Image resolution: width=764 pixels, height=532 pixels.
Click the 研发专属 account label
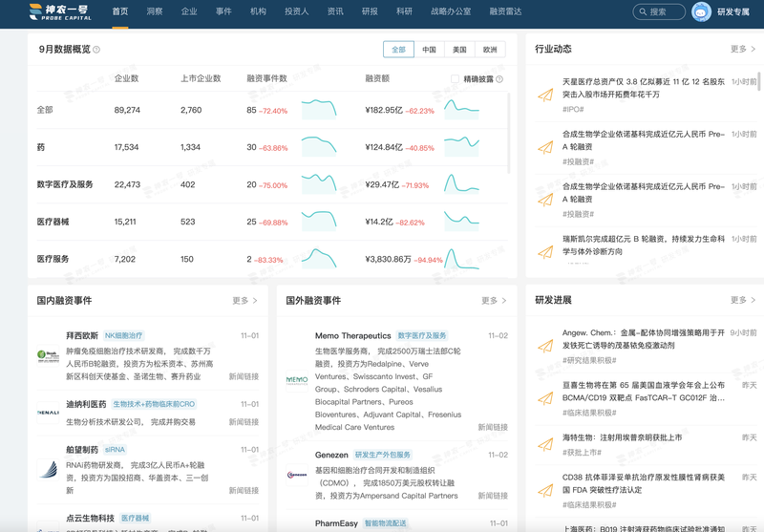pyautogui.click(x=732, y=12)
